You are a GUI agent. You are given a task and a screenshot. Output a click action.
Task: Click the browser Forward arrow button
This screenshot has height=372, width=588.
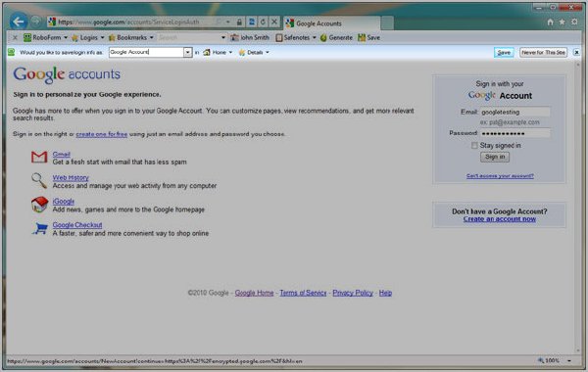pos(35,22)
